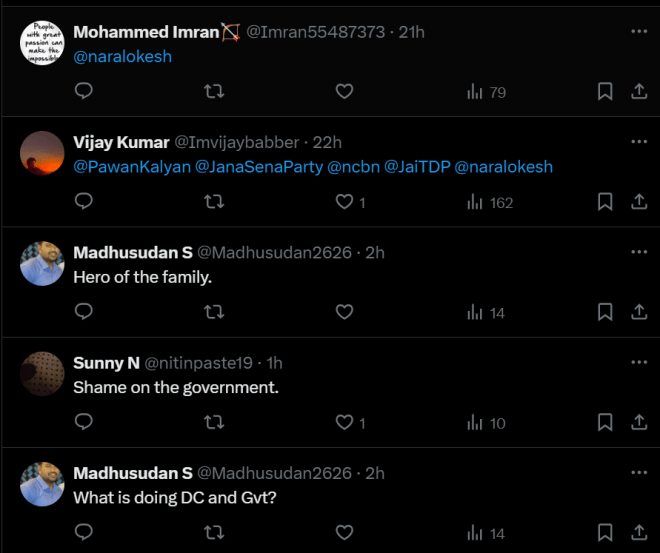Reply to Mohammed Imran's tweet
The width and height of the screenshot is (660, 553).
84,92
